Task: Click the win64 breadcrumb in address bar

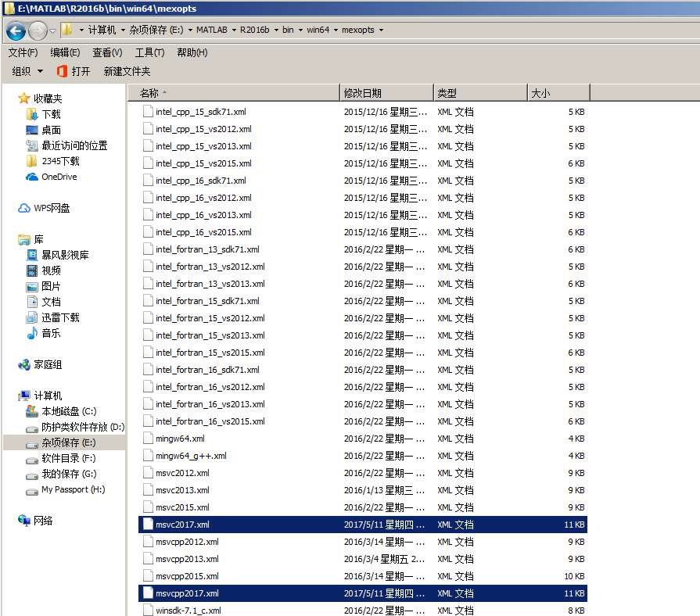Action: point(318,30)
